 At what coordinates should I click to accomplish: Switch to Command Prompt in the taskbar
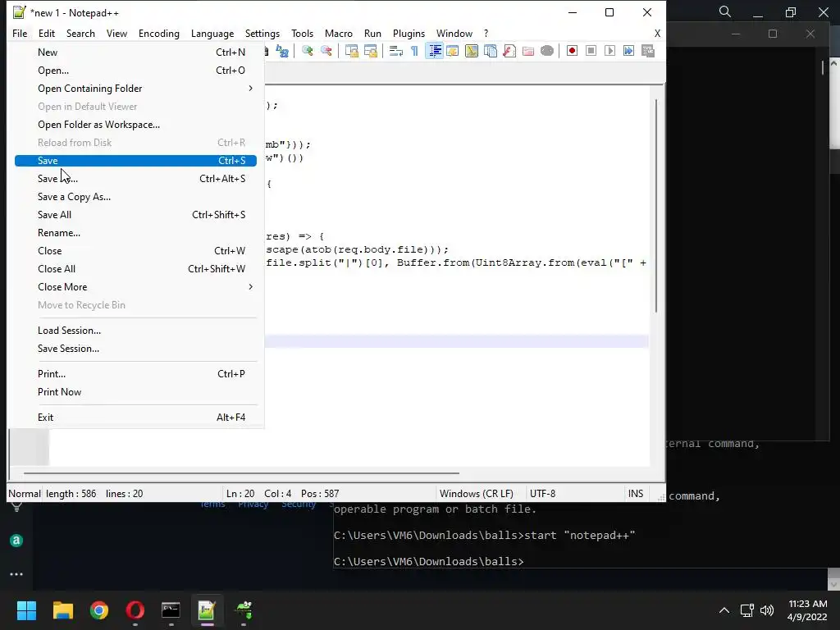[x=171, y=610]
